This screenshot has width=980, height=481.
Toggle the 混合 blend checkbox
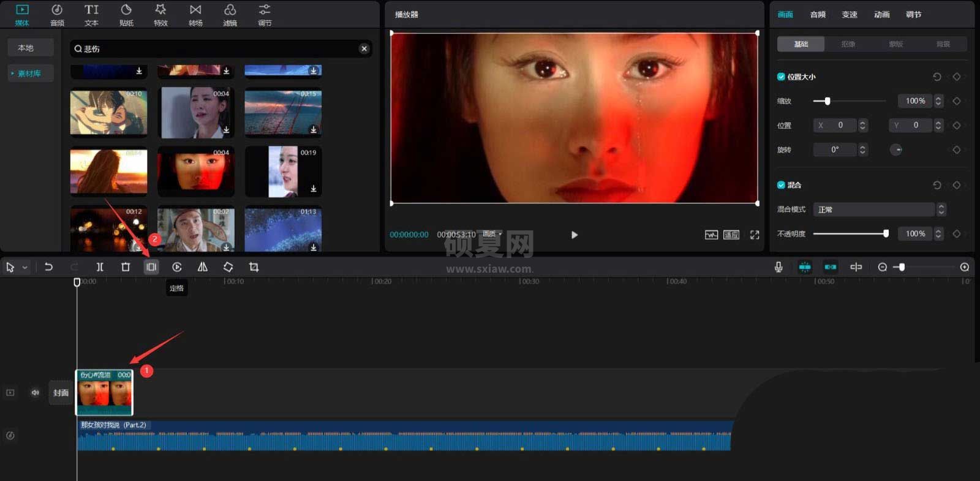[x=781, y=185]
